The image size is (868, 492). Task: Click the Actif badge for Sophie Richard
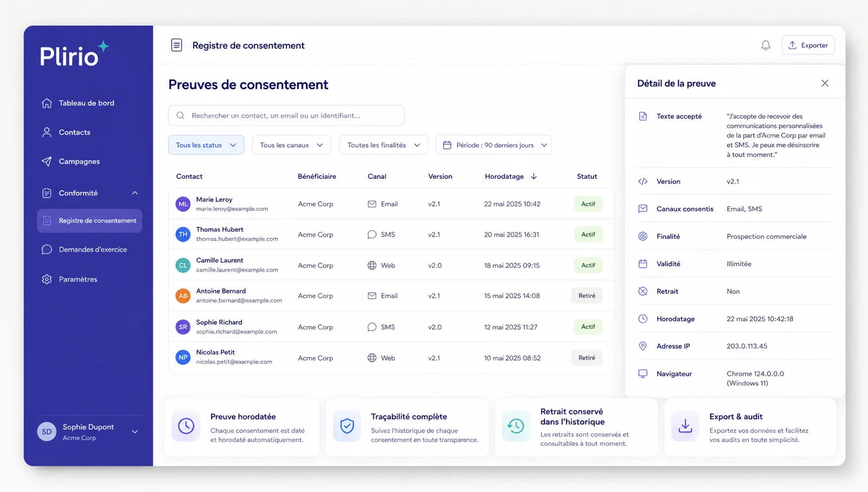(x=588, y=327)
